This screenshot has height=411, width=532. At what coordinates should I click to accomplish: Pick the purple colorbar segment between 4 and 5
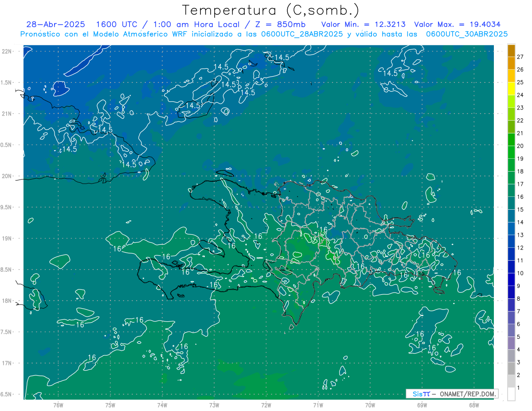tap(511, 343)
